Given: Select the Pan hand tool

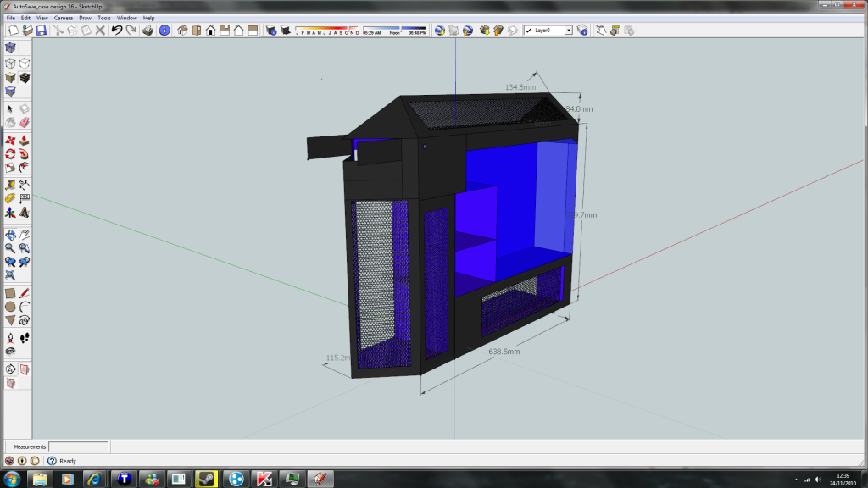Looking at the screenshot, I should pos(25,235).
